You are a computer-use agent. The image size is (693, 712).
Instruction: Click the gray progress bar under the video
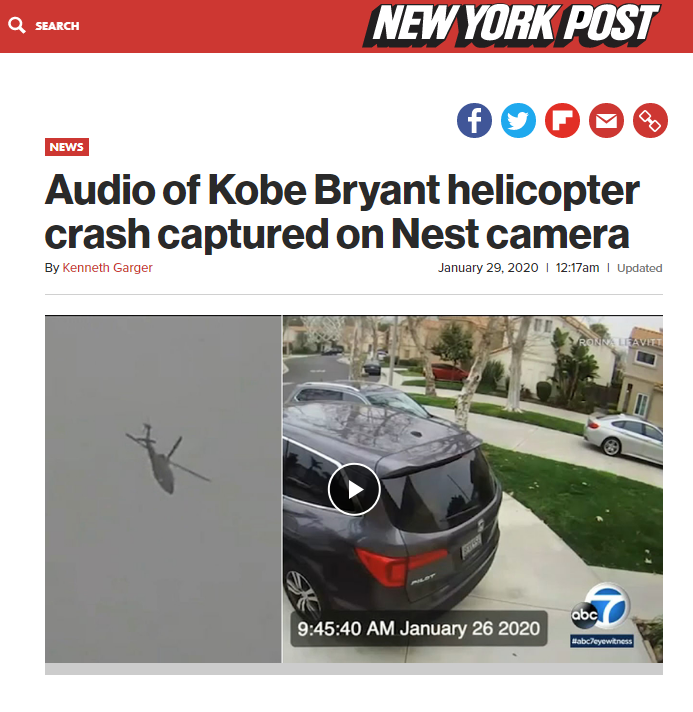[354, 668]
